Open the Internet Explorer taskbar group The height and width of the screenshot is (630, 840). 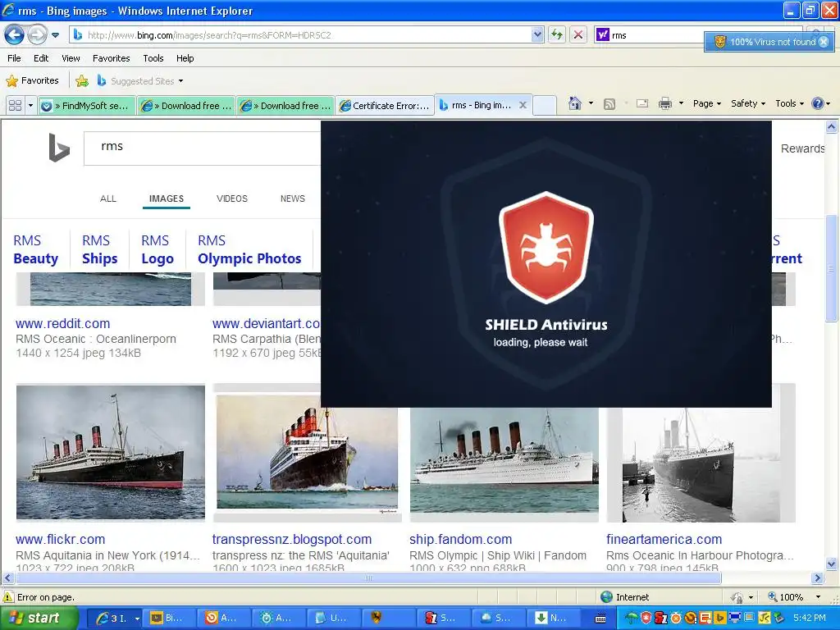coord(116,619)
